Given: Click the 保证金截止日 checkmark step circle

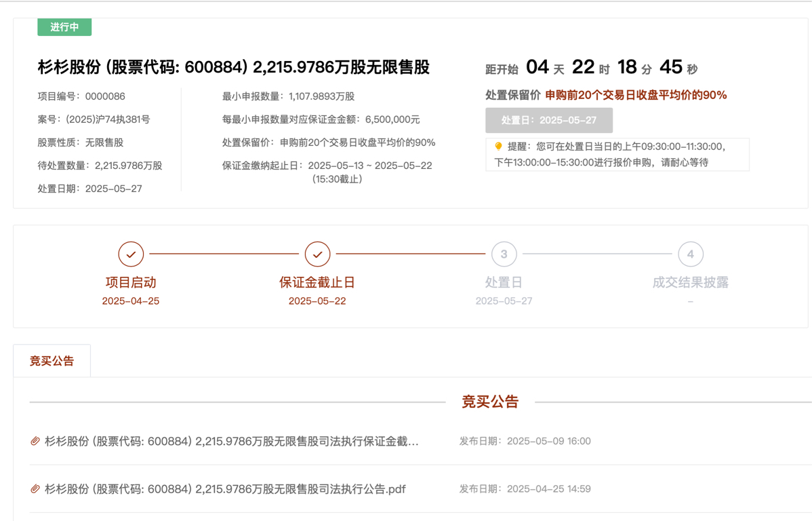Looking at the screenshot, I should click(317, 254).
